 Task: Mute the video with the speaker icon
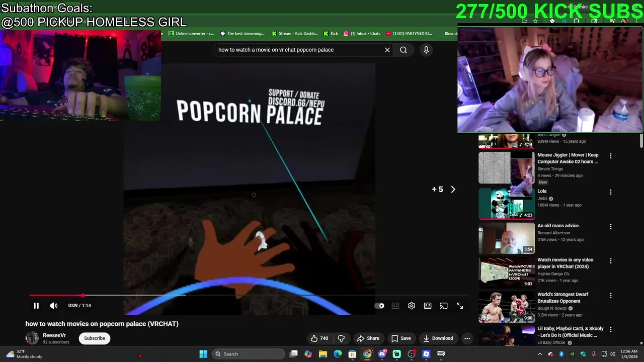point(53,306)
